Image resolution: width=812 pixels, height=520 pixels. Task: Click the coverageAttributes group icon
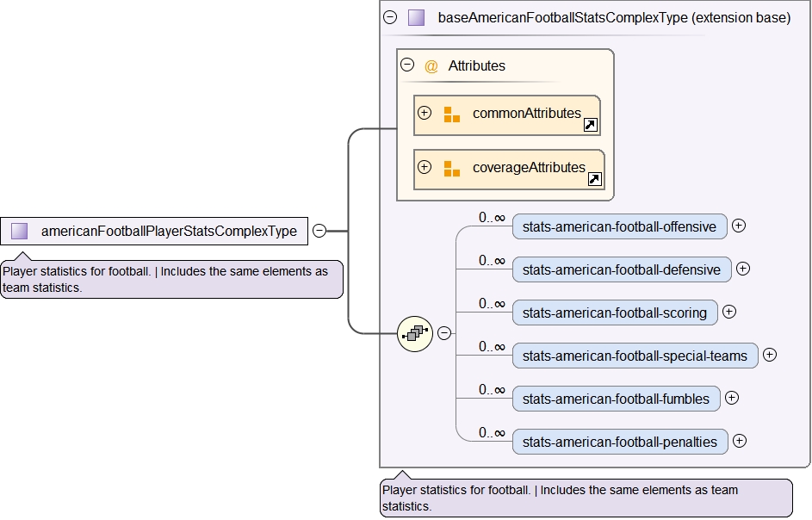pos(452,169)
